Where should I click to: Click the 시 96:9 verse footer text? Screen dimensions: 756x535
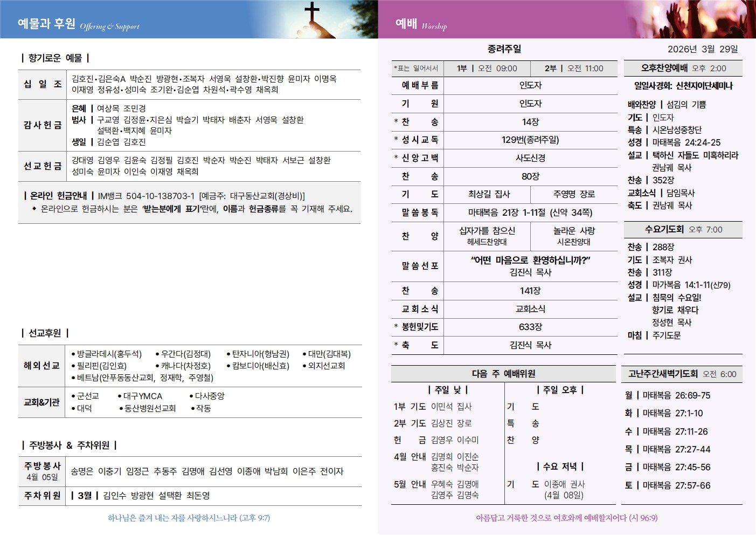tap(566, 518)
